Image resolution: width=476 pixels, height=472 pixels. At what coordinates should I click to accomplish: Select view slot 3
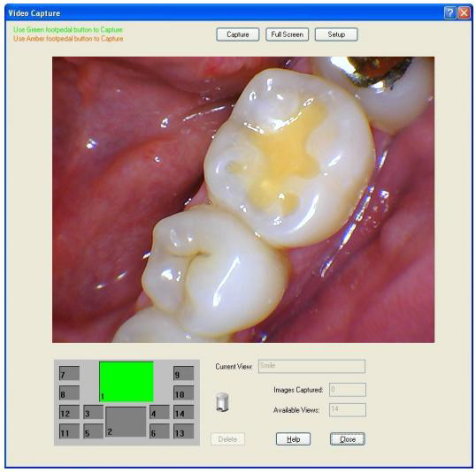click(x=94, y=412)
